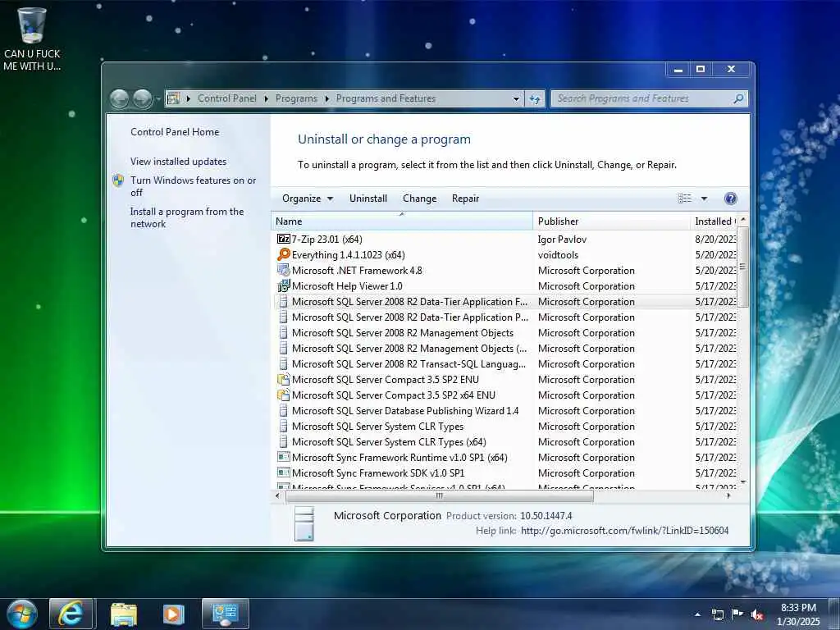The height and width of the screenshot is (630, 840).
Task: Click the Control Panel taskbar button
Action: pyautogui.click(x=226, y=614)
